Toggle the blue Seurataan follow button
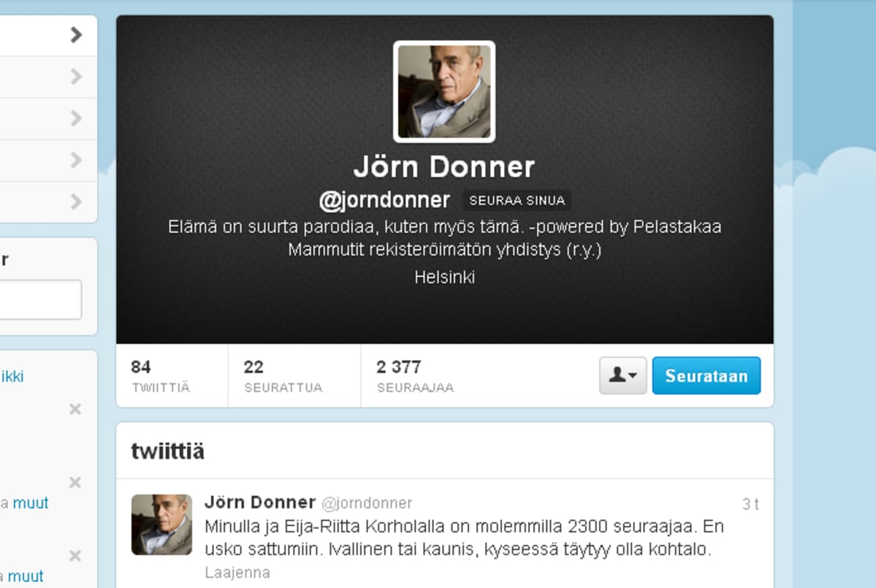The height and width of the screenshot is (588, 876). tap(706, 375)
